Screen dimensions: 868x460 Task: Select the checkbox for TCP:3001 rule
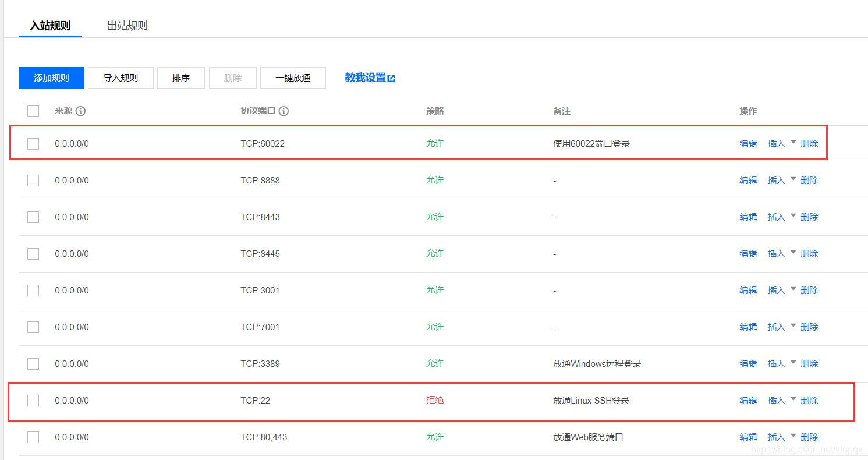coord(33,291)
